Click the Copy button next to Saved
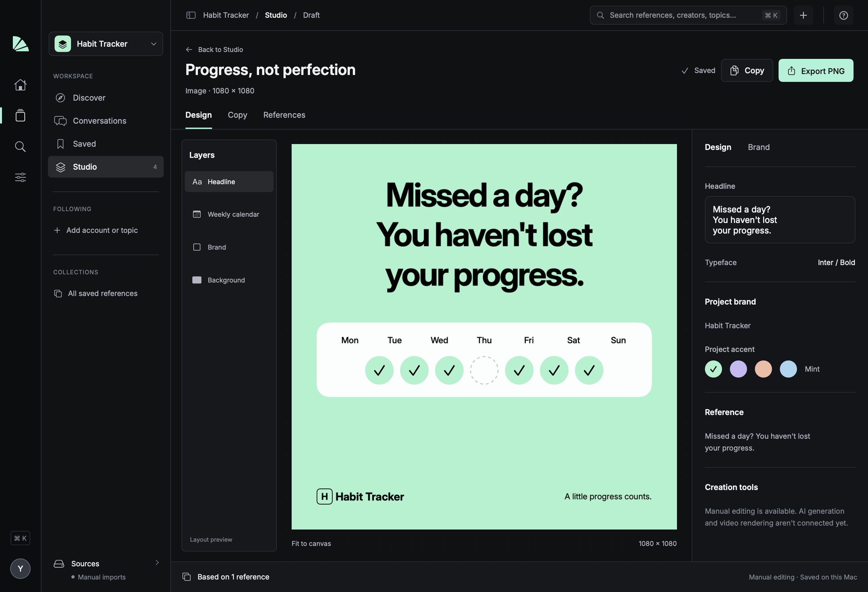Screen dimensions: 868x592 coord(747,70)
